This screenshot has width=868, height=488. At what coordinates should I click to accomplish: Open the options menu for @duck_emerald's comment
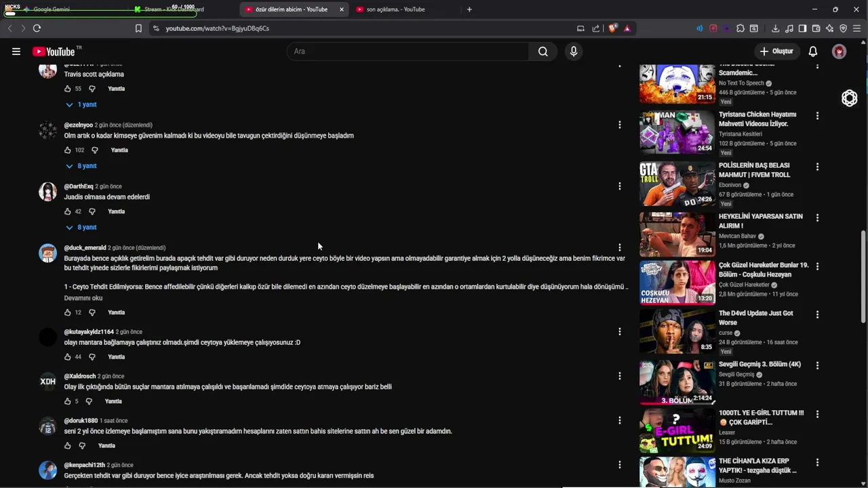pyautogui.click(x=619, y=247)
